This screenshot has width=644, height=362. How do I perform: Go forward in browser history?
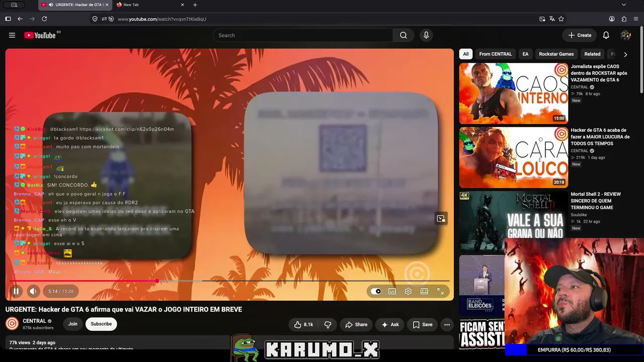click(x=32, y=19)
